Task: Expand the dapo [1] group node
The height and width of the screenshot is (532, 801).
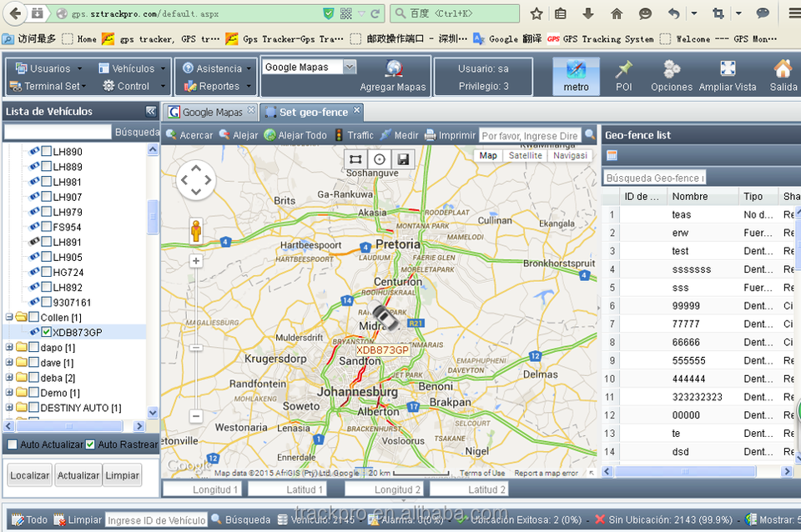Action: (x=10, y=348)
